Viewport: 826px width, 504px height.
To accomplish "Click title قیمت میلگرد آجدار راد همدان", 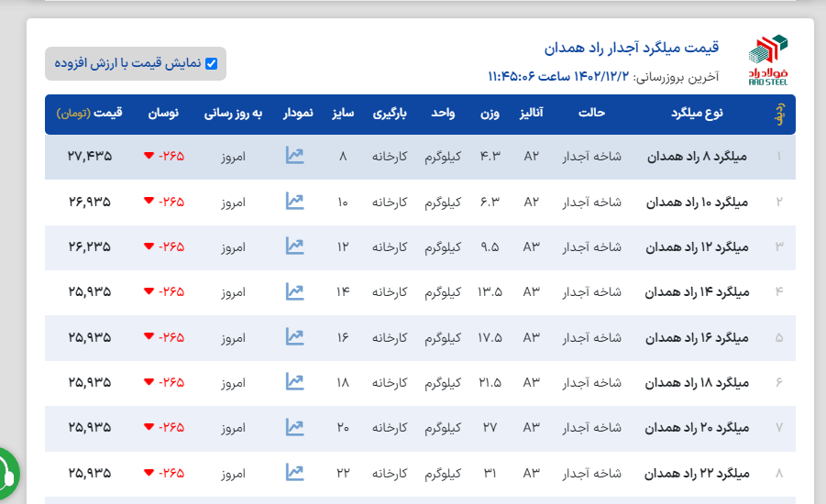I will point(632,48).
